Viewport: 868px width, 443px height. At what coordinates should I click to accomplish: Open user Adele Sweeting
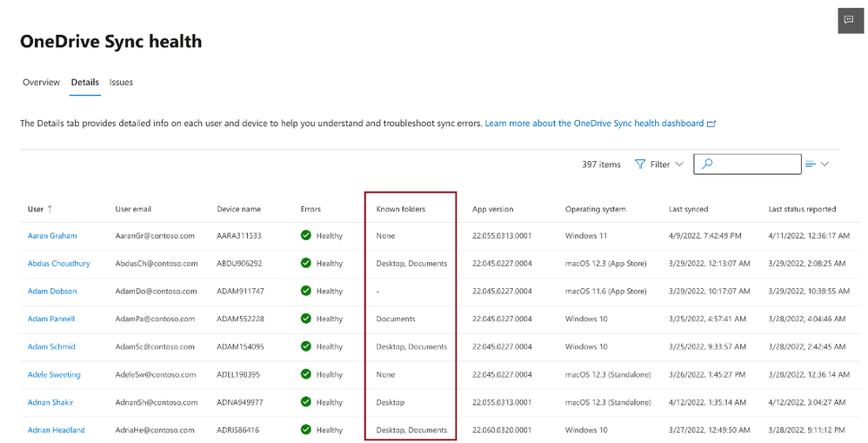54,374
